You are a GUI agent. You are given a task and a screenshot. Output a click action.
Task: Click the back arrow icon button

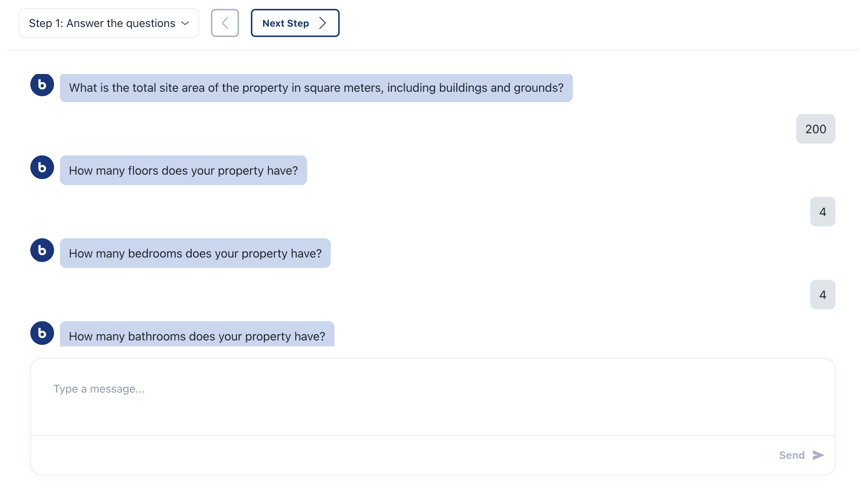pyautogui.click(x=225, y=23)
